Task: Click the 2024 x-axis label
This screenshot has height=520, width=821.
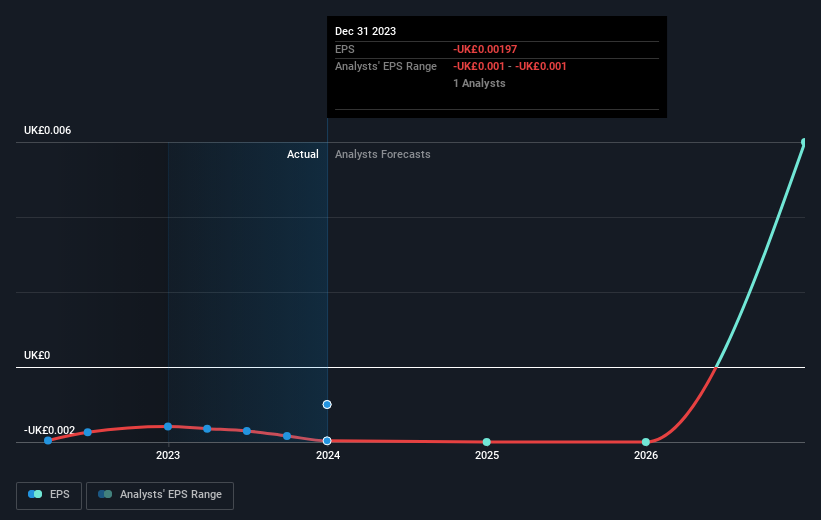Action: coord(328,455)
